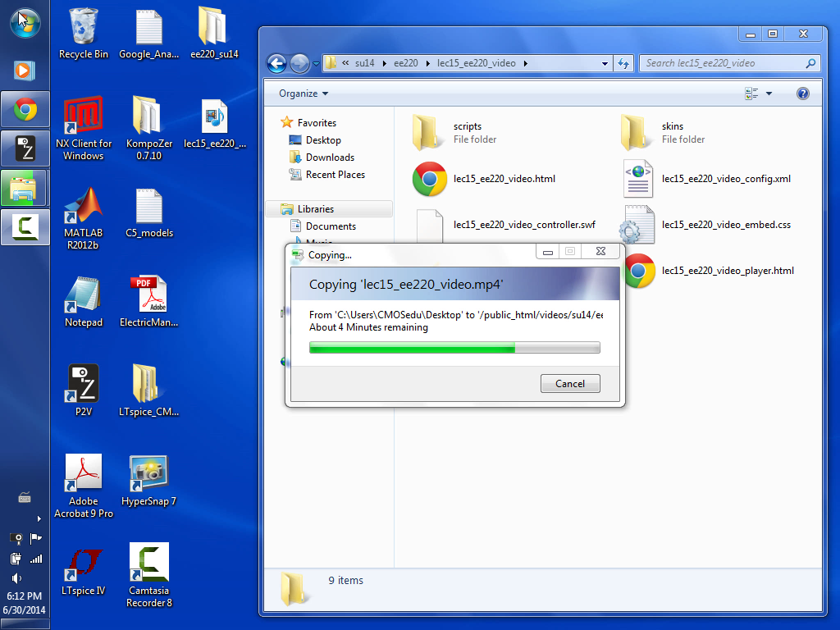
Task: Select the skins folder
Action: click(x=664, y=132)
